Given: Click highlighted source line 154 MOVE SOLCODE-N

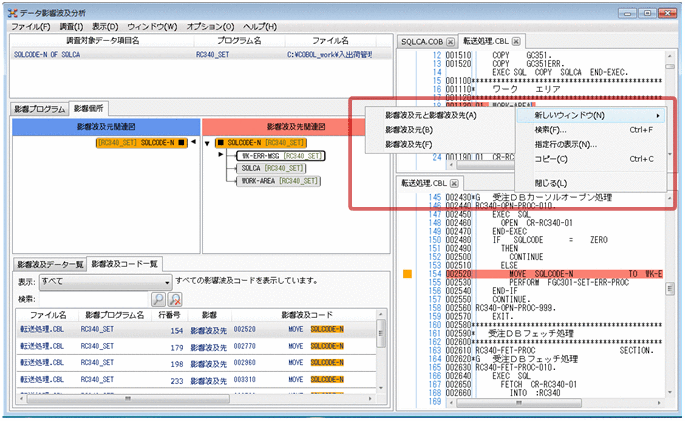Looking at the screenshot, I should click(554, 274).
